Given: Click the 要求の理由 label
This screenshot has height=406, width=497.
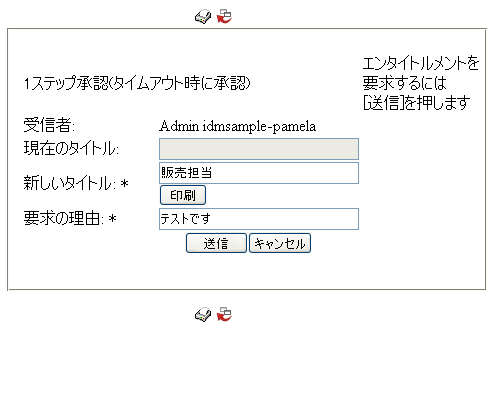Looking at the screenshot, I should pos(64,218).
